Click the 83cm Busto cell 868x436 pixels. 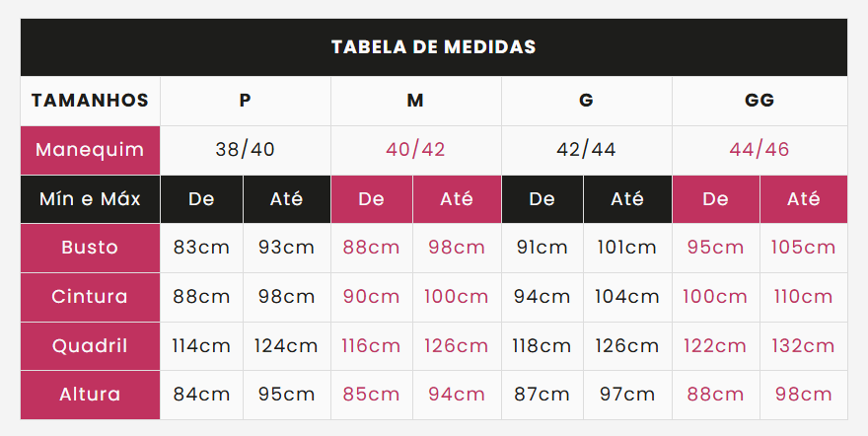(201, 248)
